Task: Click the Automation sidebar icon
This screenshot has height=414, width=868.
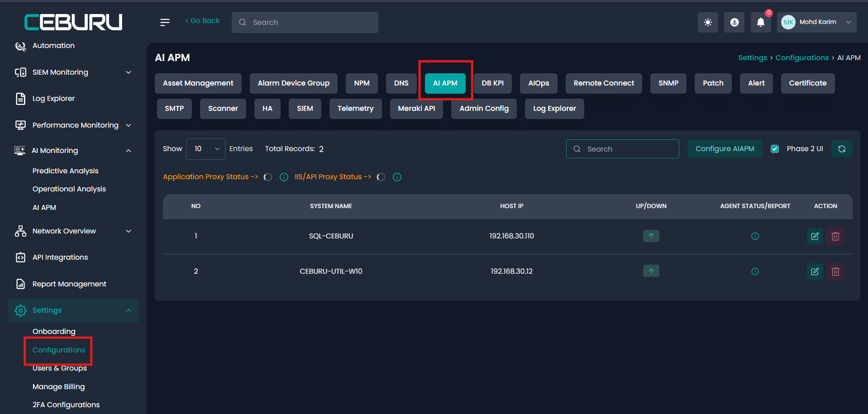Action: pos(20,46)
